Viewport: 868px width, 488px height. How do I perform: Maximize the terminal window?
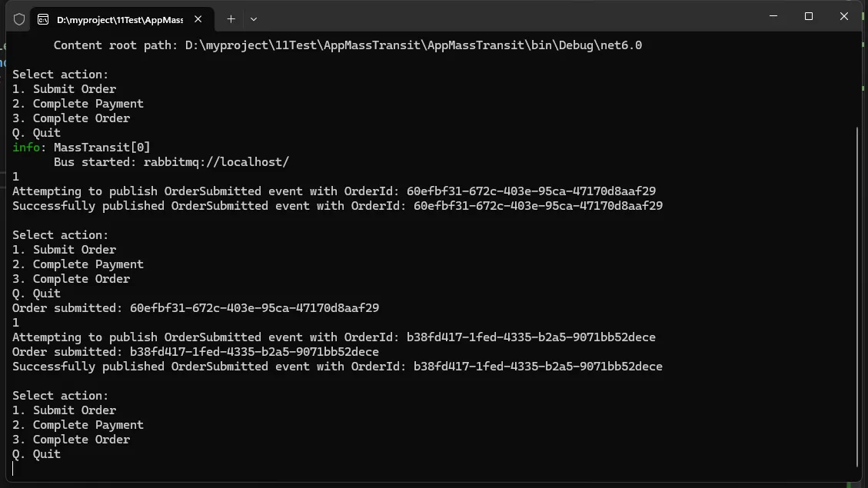(x=809, y=16)
